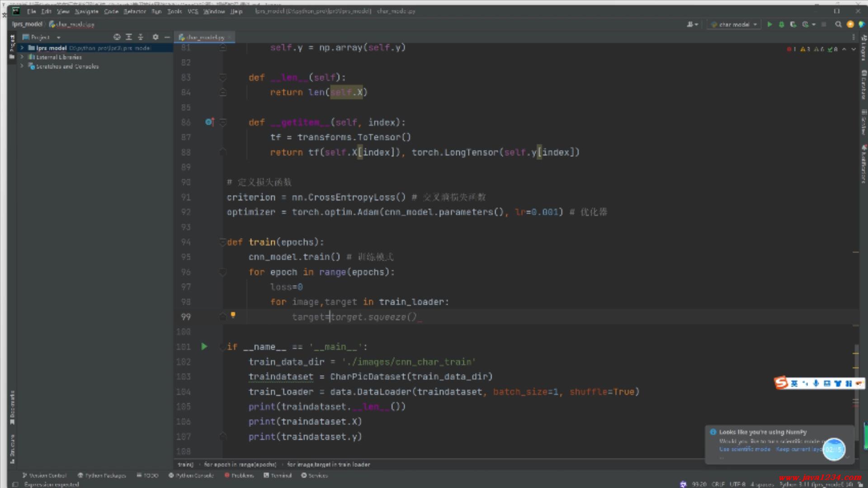Open the Terminal tool window tab
868x488 pixels.
pyautogui.click(x=278, y=475)
